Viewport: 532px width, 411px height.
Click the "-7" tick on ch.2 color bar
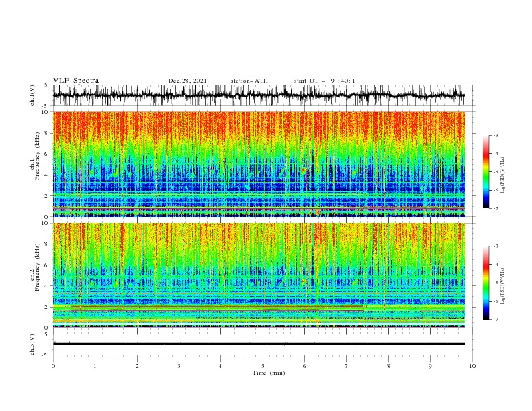click(496, 319)
